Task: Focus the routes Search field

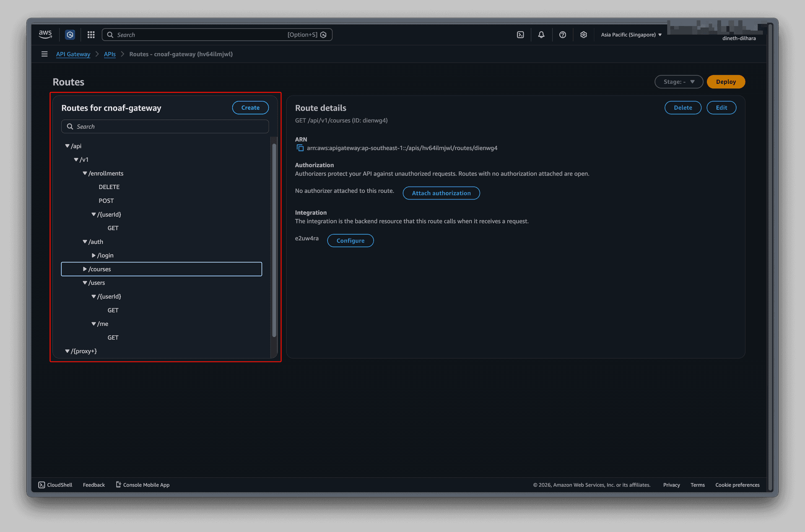Action: pos(165,127)
